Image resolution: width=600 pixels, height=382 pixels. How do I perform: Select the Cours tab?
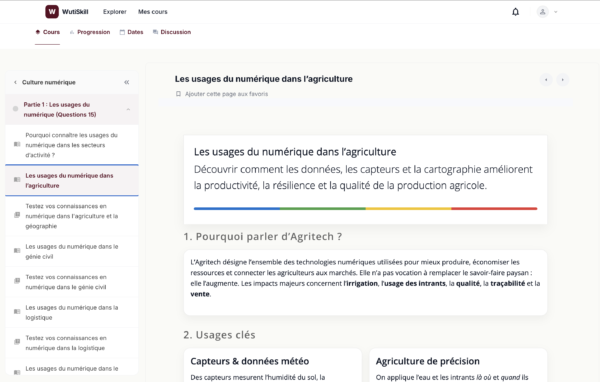[47, 32]
